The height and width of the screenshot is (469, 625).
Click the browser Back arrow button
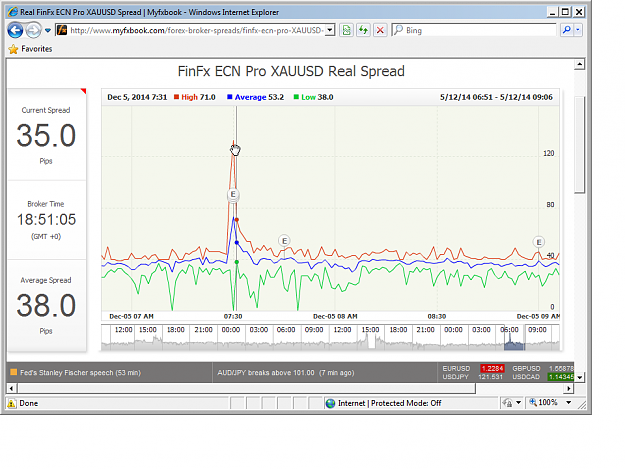click(15, 30)
